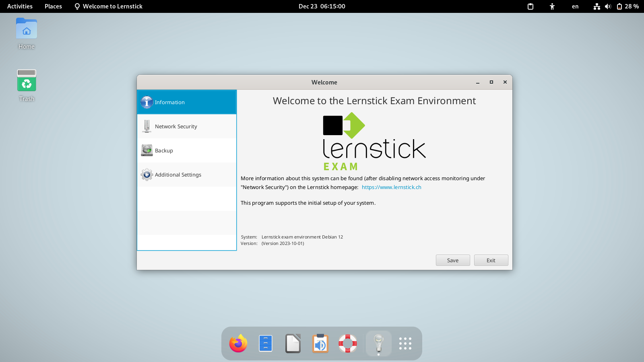The width and height of the screenshot is (644, 362).
Task: Open the clipboard speaker app in dock
Action: pyautogui.click(x=320, y=343)
